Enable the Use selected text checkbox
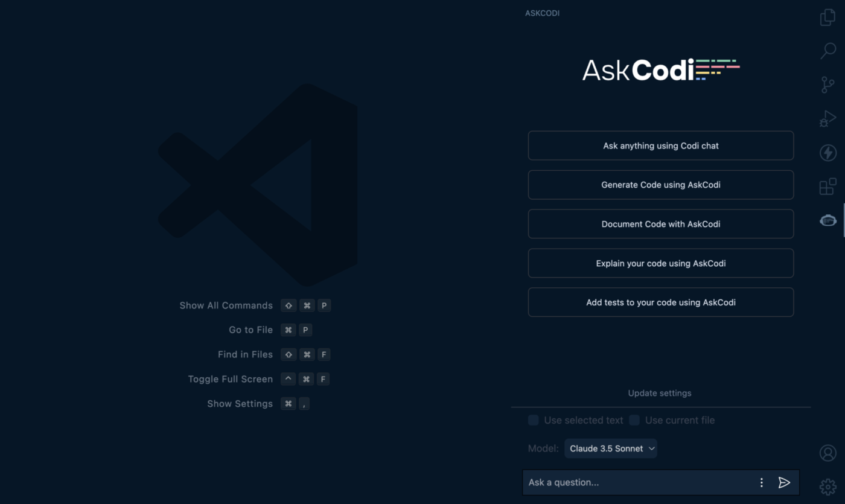Viewport: 845px width, 504px height. (x=534, y=420)
